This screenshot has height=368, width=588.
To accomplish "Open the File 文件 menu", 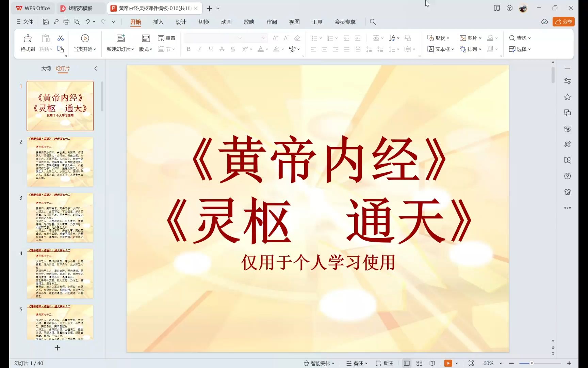I will [x=25, y=22].
